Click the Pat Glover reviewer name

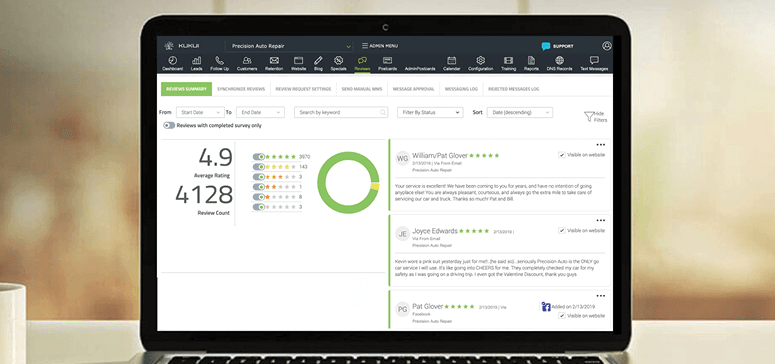point(428,307)
